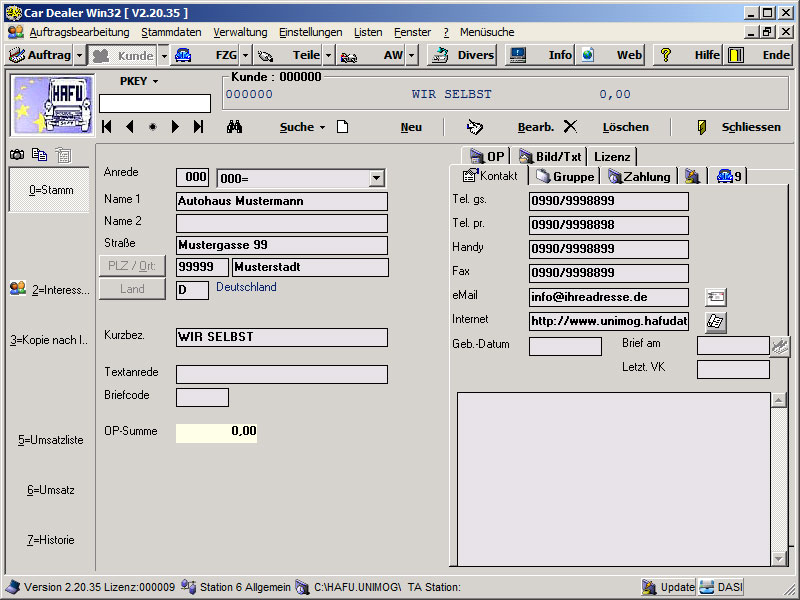Open the Anrede dropdown list
This screenshot has height=600, width=800.
pyautogui.click(x=376, y=178)
